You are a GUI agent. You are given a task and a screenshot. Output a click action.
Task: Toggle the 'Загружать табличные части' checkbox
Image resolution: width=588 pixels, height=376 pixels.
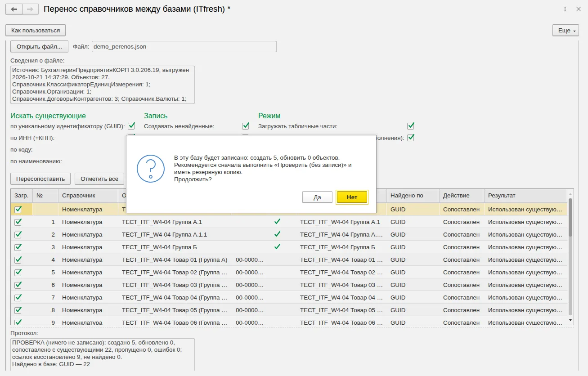[x=411, y=126]
